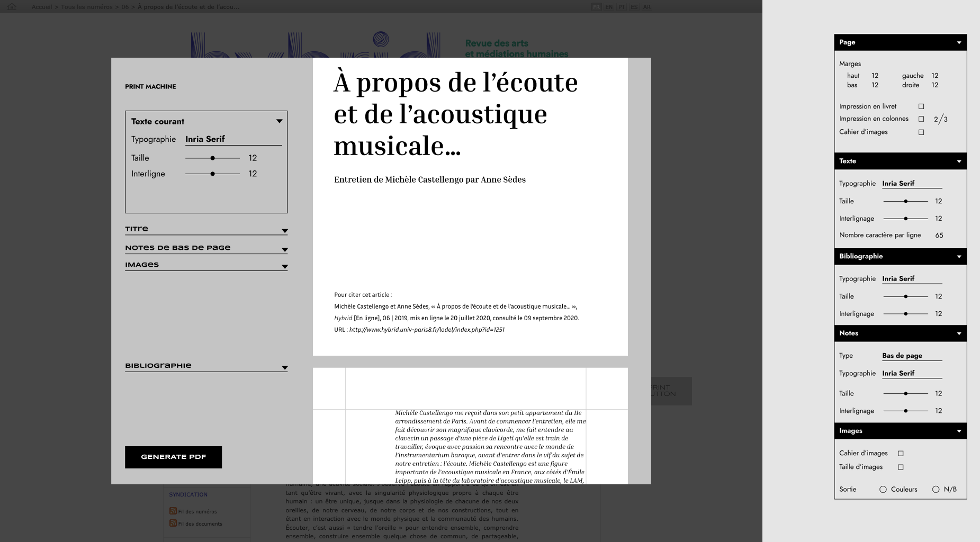Expand the Titre section in Print Machine
This screenshot has width=980, height=542.
coord(284,231)
